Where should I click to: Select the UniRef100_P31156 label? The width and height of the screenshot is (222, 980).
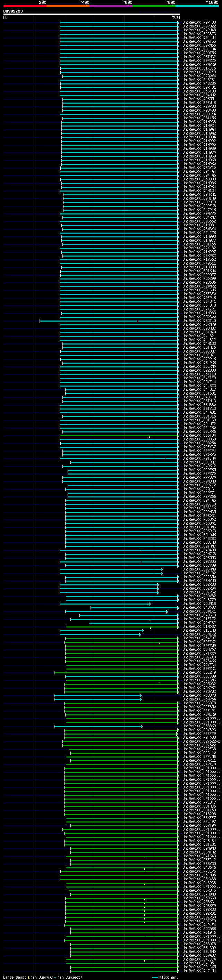tap(199, 118)
